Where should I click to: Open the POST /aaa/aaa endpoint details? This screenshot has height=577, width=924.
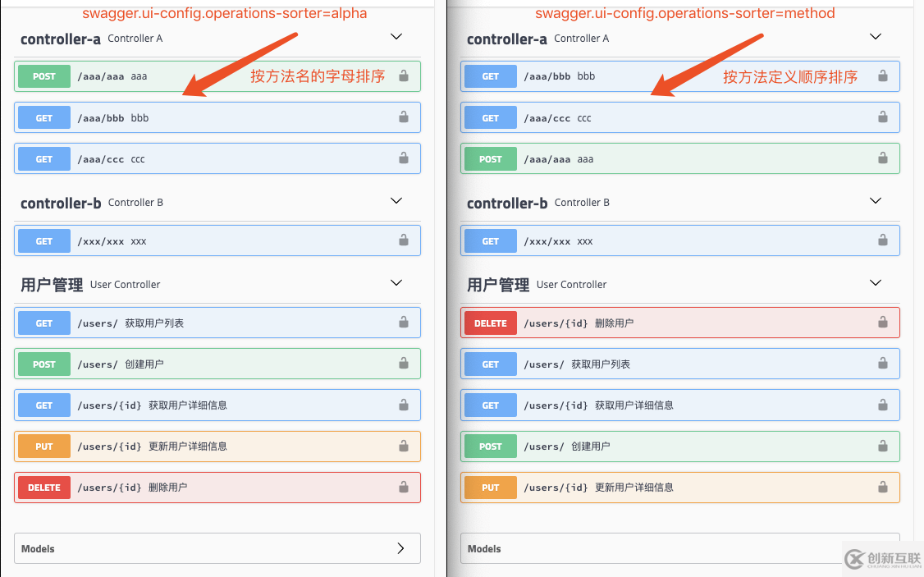coord(164,76)
